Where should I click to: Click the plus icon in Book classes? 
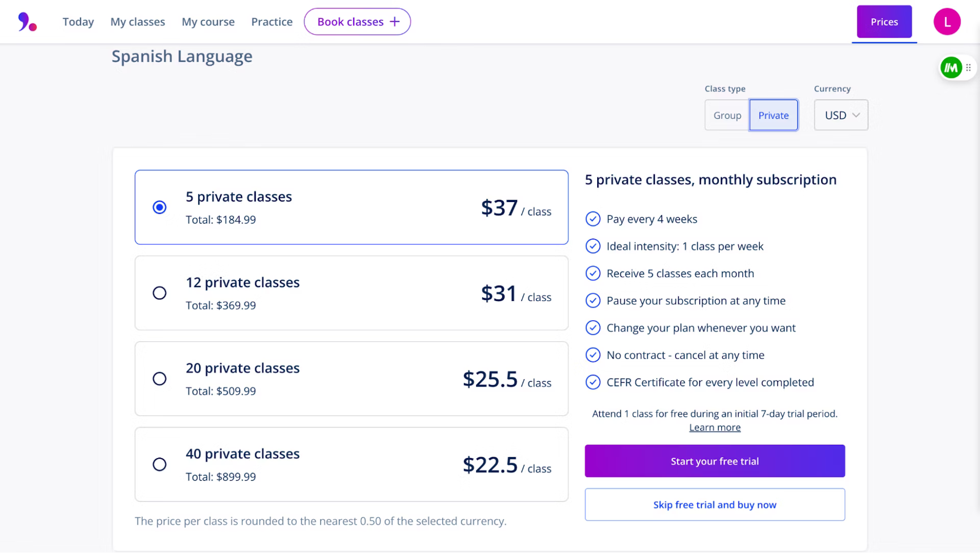pos(395,21)
